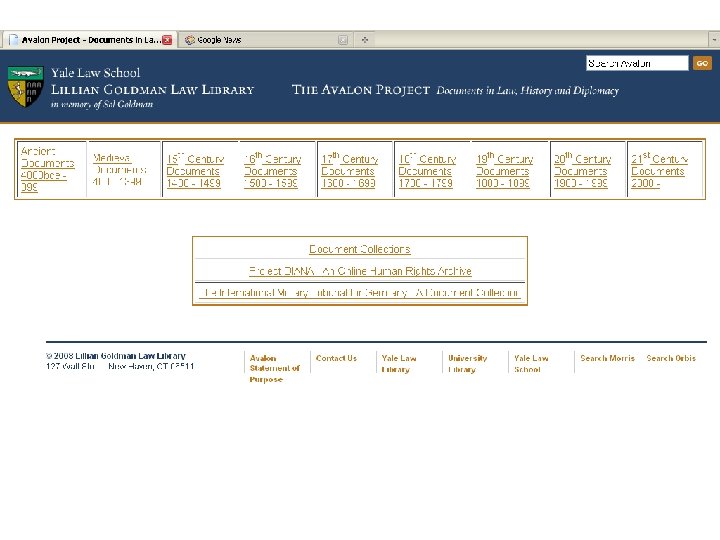Close the Avalon Project tab
This screenshot has width=720, height=540.
(168, 40)
